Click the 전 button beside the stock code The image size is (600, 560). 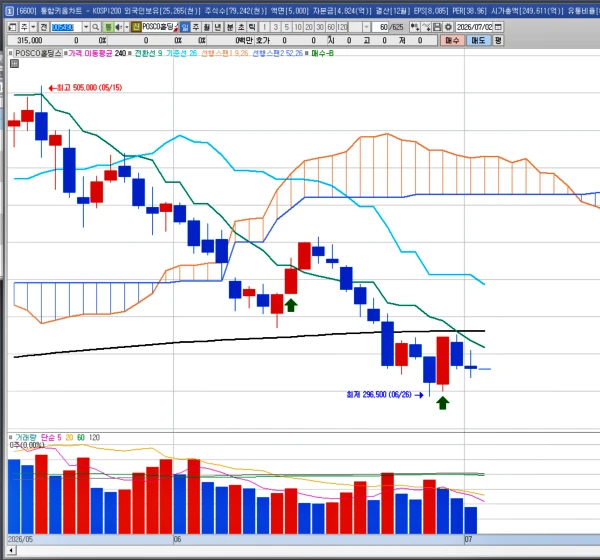click(x=44, y=27)
